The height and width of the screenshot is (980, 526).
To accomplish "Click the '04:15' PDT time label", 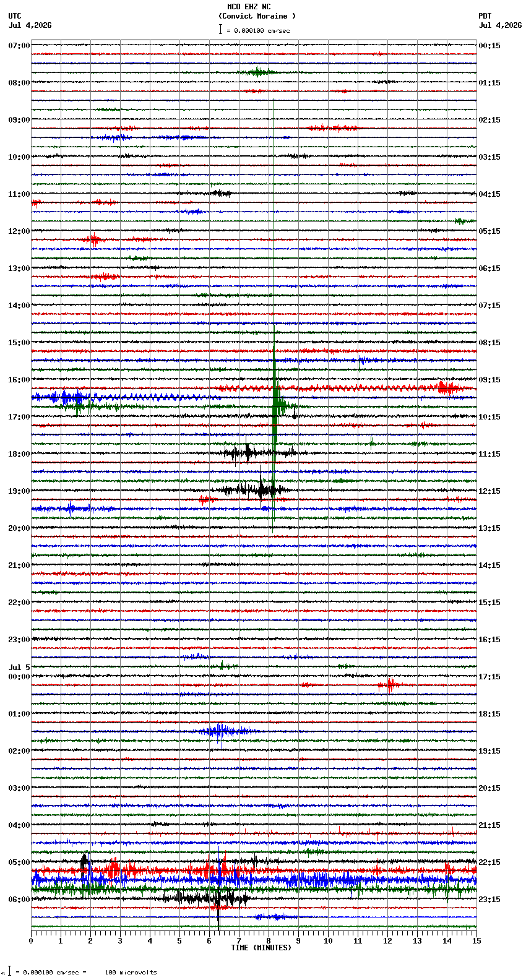I will 489,194.
